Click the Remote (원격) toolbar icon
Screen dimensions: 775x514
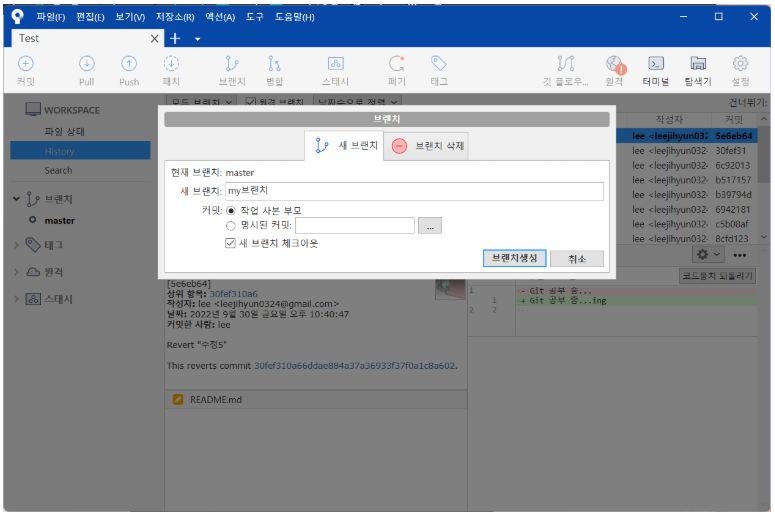click(x=615, y=64)
